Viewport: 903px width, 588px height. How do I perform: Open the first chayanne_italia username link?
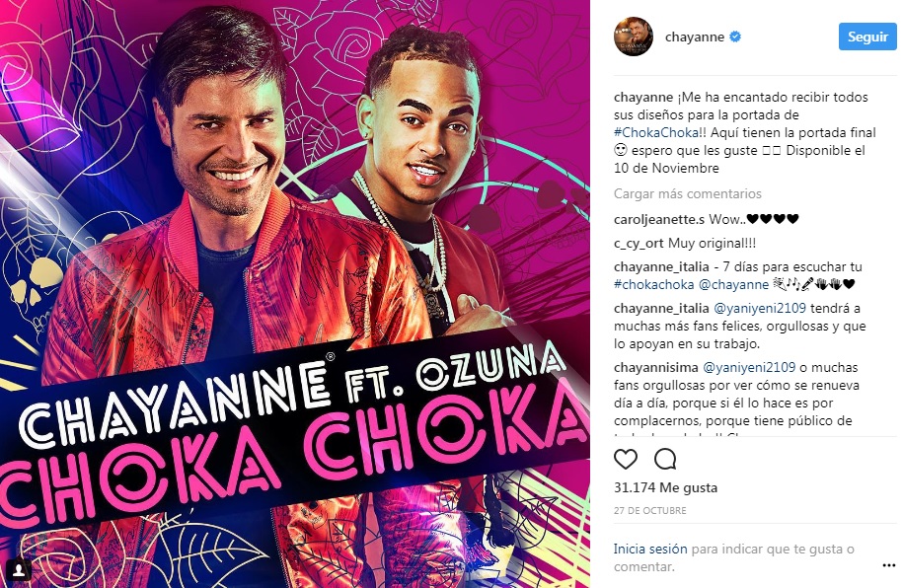point(661,266)
